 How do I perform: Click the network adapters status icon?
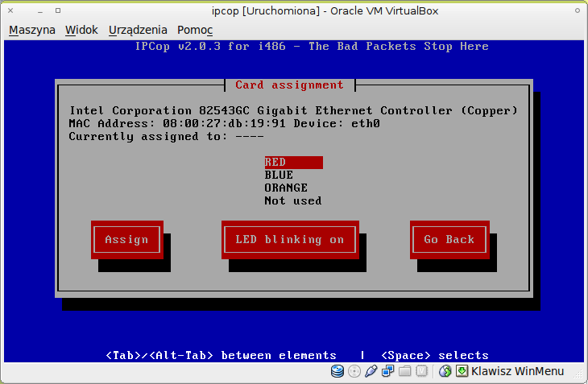(388, 371)
